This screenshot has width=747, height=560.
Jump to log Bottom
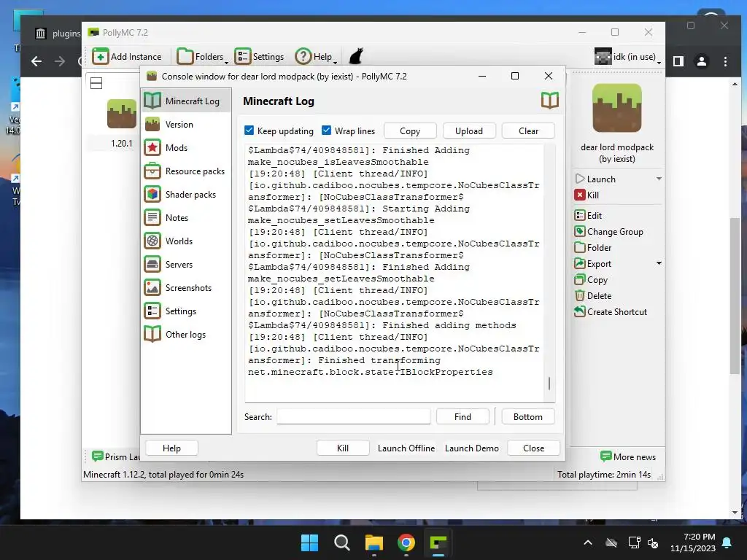tap(528, 416)
